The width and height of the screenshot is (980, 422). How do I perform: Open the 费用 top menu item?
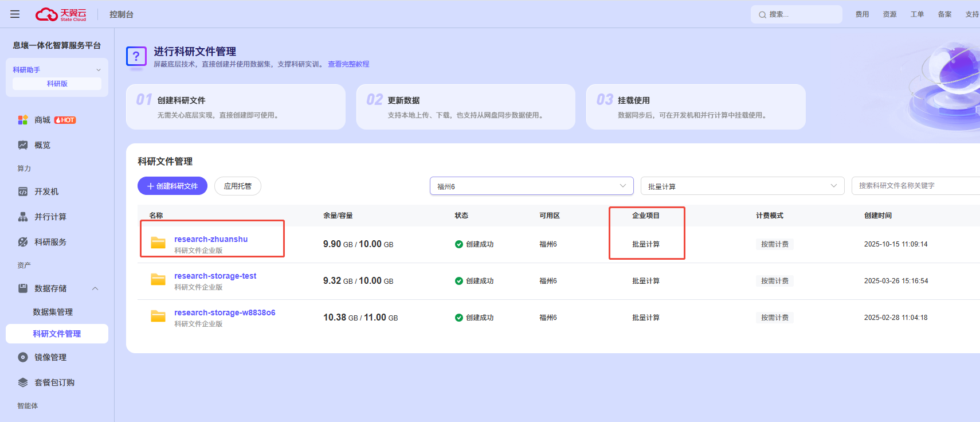click(x=862, y=14)
